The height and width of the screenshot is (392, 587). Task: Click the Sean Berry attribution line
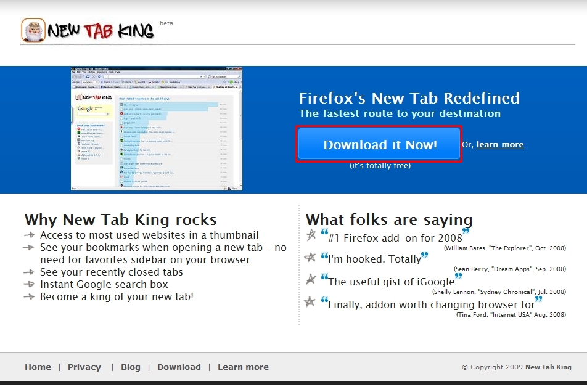pos(510,269)
